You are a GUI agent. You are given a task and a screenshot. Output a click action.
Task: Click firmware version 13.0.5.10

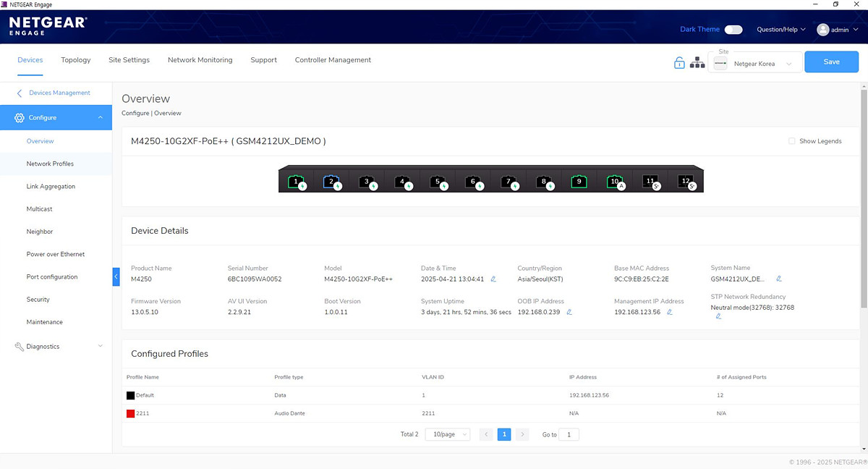pos(145,312)
